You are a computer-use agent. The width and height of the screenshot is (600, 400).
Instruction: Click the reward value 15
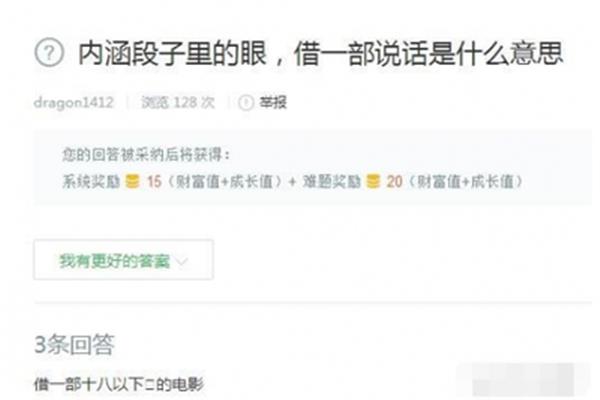pos(154,181)
